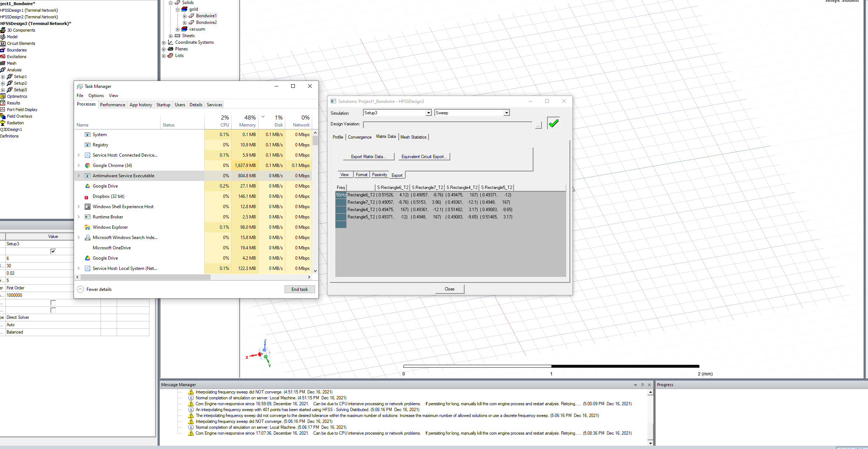
Task: Click the Bondwire1 solid icon in model tree
Action: point(191,16)
